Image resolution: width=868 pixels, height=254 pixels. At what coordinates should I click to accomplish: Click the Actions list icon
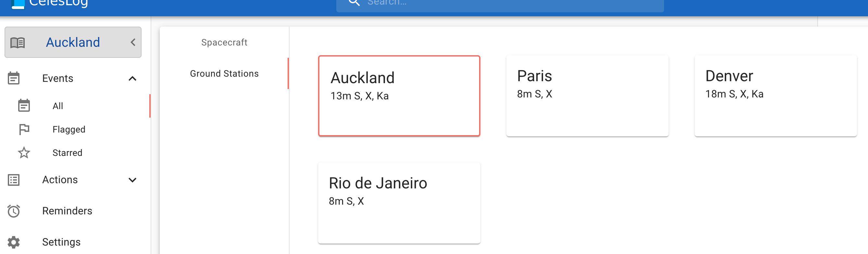click(14, 180)
